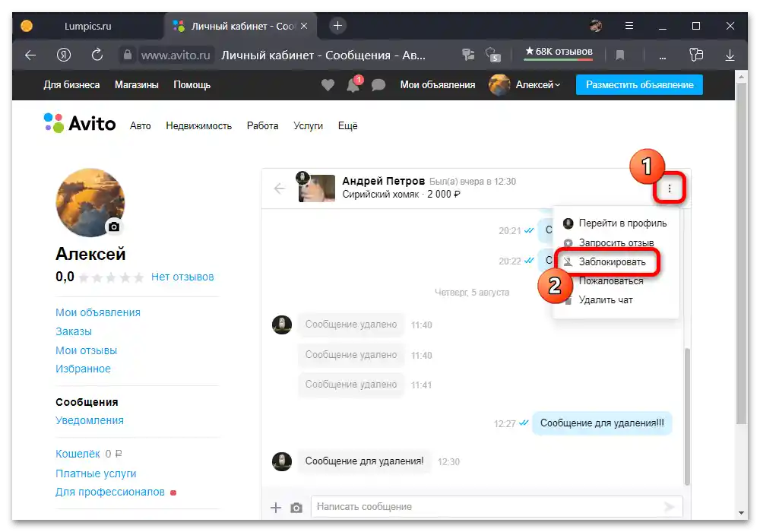Screen dimensions: 760x532
Task: Open browser profile avatar in title bar
Action: tap(596, 26)
